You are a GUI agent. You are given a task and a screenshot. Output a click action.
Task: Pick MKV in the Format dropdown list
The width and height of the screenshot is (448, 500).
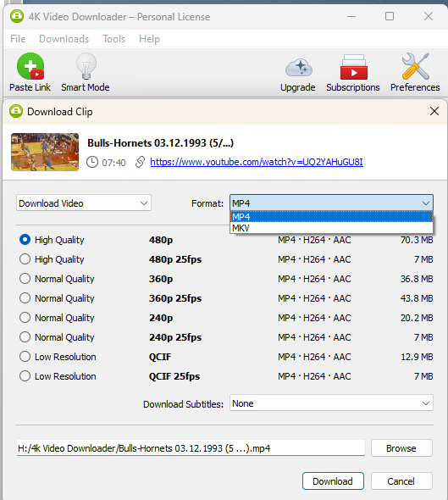(x=331, y=228)
